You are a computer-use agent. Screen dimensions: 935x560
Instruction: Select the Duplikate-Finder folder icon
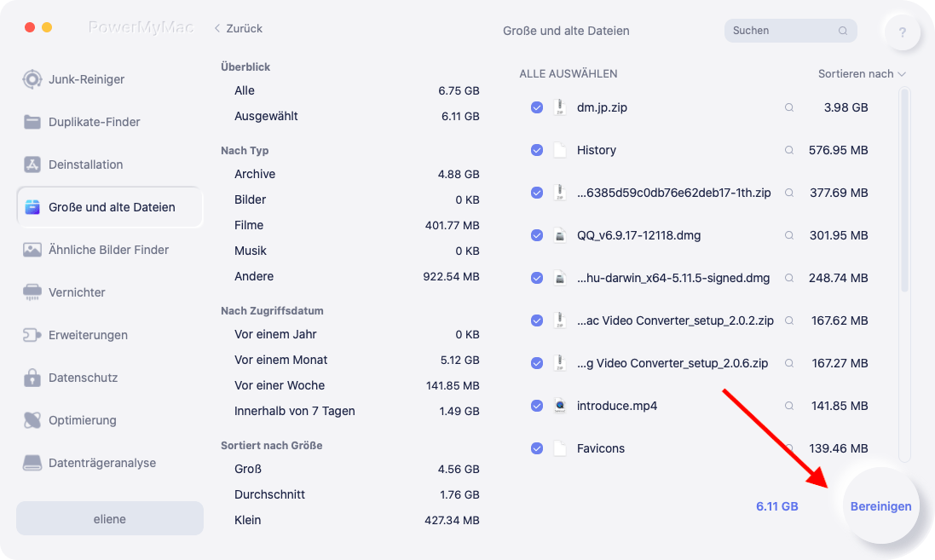click(x=32, y=122)
